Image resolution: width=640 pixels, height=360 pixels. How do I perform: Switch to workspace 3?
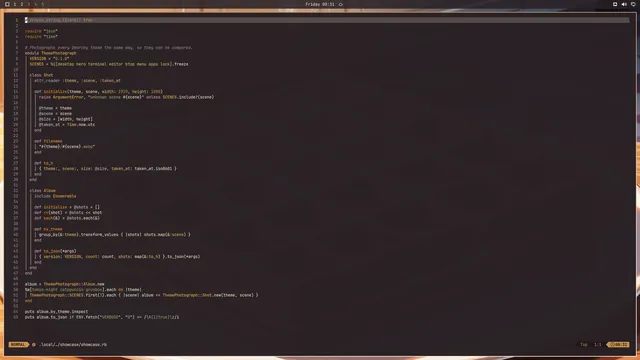(29, 4)
